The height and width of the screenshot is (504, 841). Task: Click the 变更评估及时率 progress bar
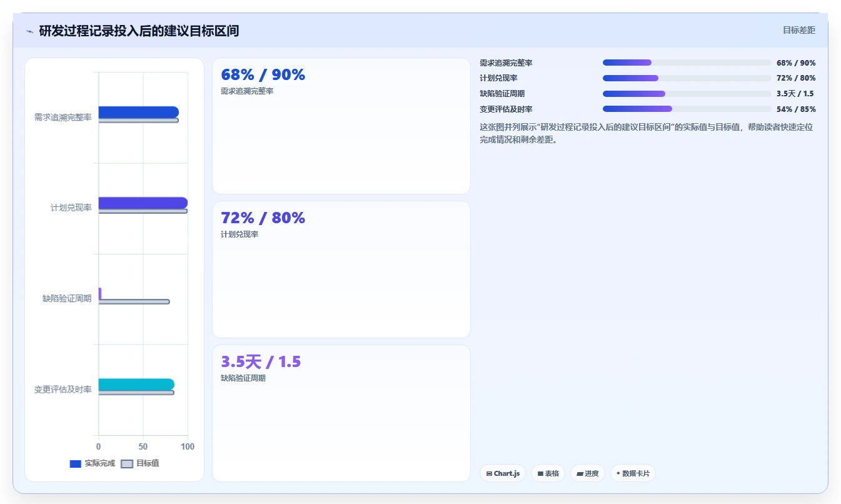click(x=687, y=109)
